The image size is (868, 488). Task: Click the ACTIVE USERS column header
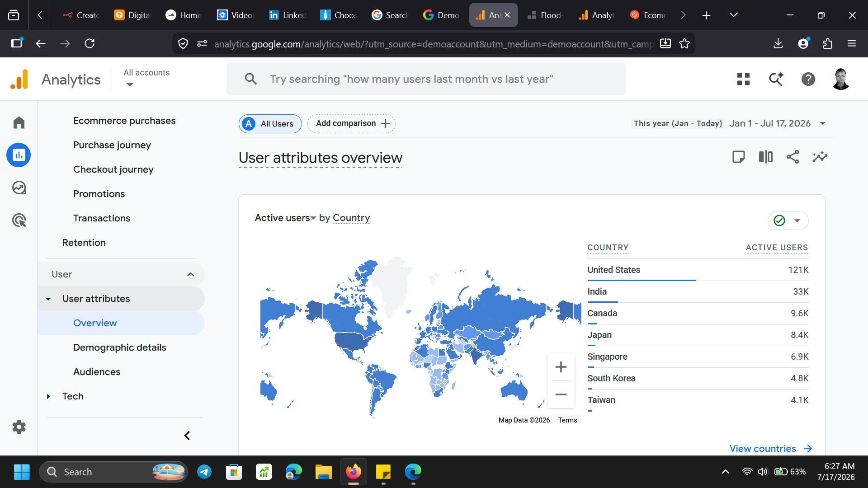[x=777, y=248]
